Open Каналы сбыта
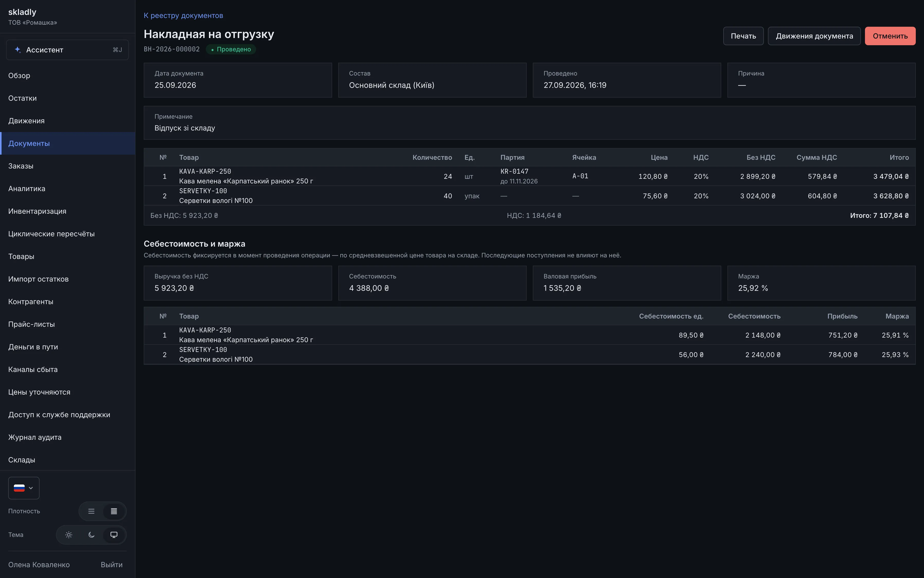This screenshot has height=578, width=924. tap(68, 369)
